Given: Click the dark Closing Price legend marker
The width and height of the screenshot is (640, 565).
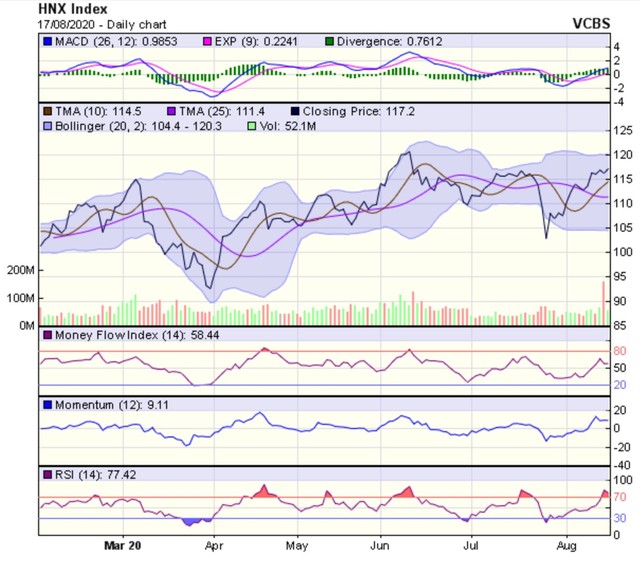Looking at the screenshot, I should coord(297,109).
